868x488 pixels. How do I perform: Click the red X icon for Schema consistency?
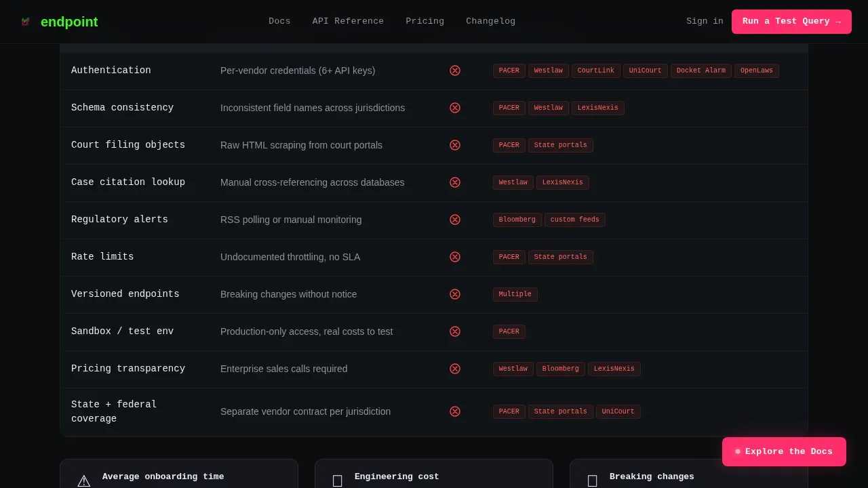pos(455,108)
